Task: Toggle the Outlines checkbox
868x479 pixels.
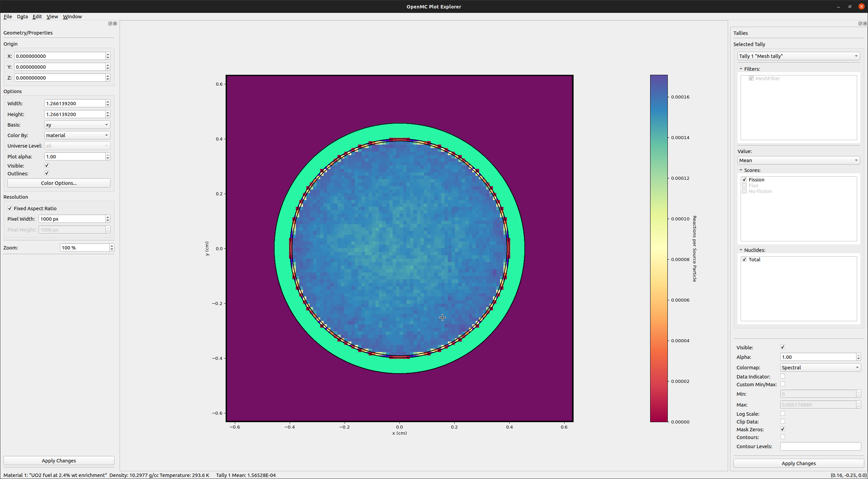Action: click(x=47, y=173)
